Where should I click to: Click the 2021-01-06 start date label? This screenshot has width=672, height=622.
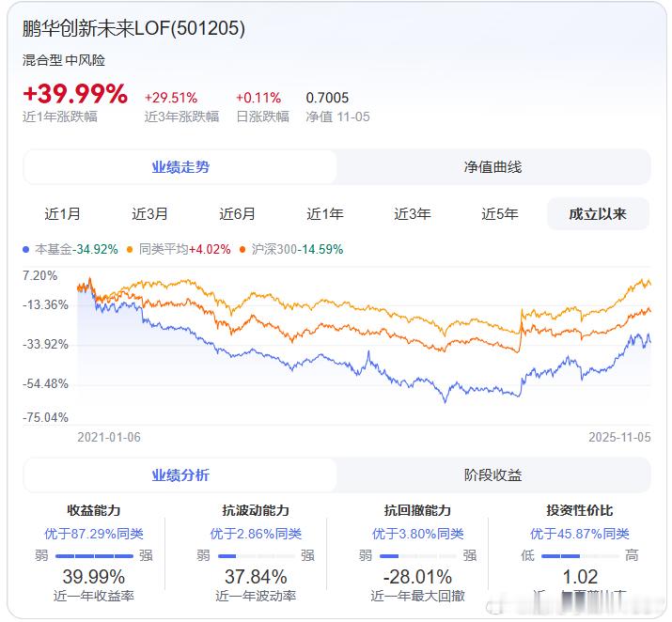coord(109,437)
